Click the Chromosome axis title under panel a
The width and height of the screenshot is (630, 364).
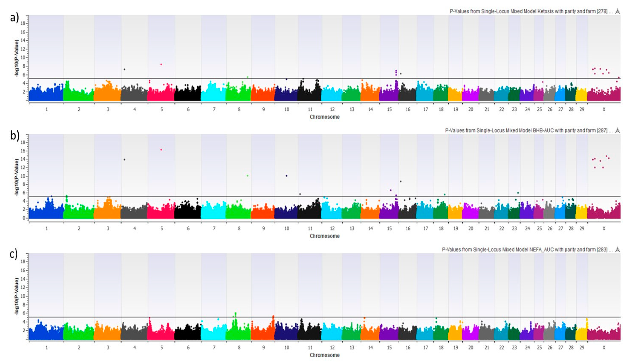[325, 117]
